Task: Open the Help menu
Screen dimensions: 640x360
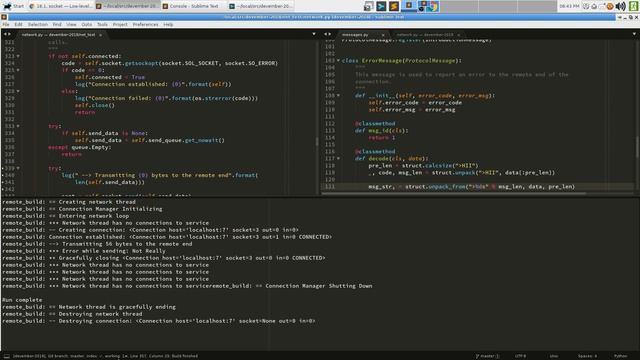Action: tap(168, 24)
